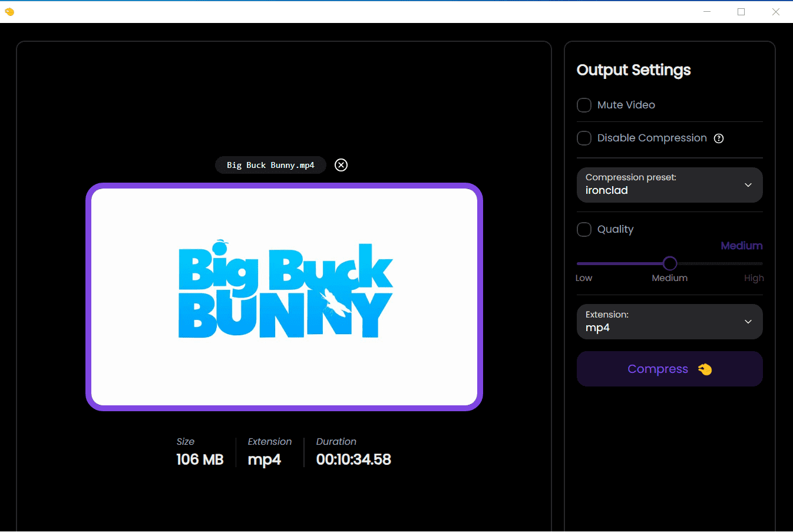Minimize the application window

pos(707,12)
